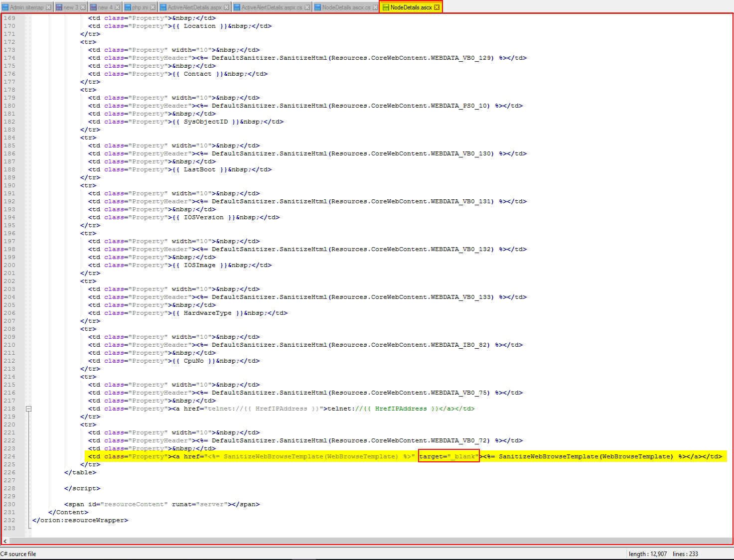
Task: Close the ActiveAlertDetails.aspx tab
Action: coord(226,7)
